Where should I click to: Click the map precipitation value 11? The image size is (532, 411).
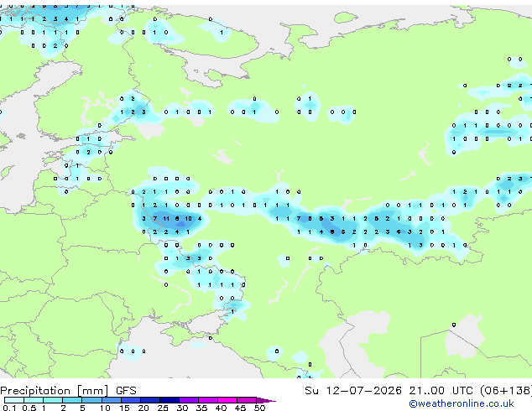point(166,219)
